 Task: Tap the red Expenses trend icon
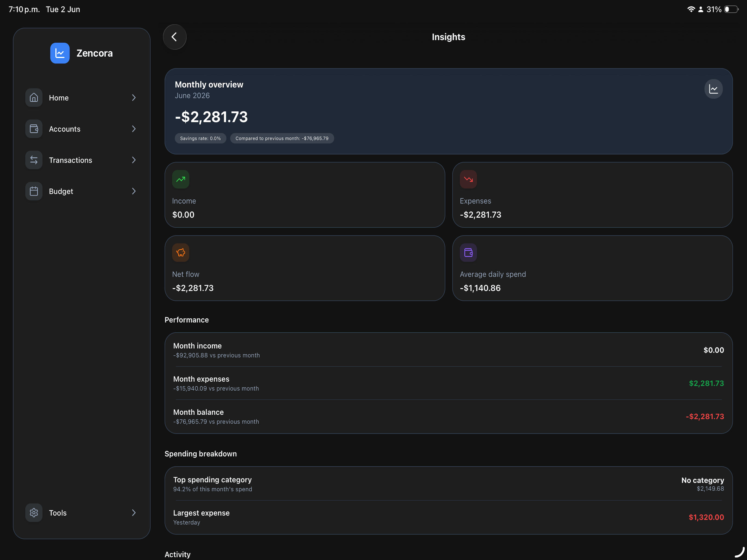tap(469, 179)
